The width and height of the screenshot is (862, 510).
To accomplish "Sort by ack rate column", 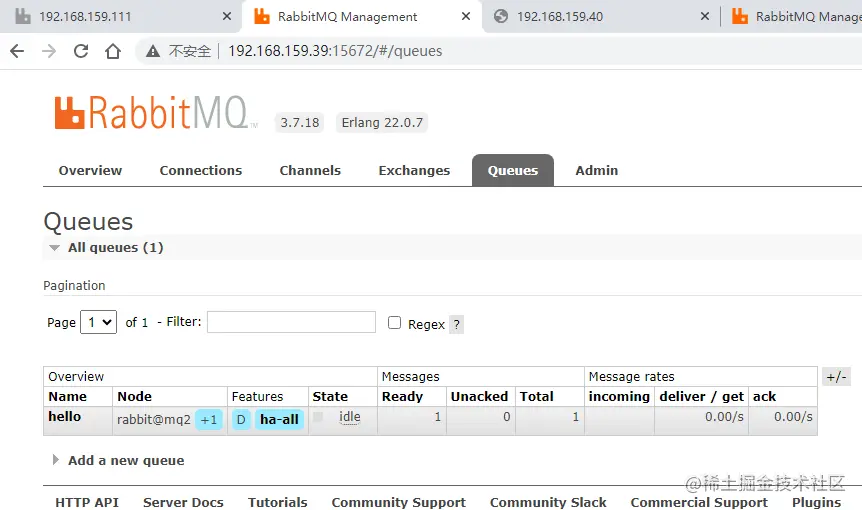I will pos(764,396).
